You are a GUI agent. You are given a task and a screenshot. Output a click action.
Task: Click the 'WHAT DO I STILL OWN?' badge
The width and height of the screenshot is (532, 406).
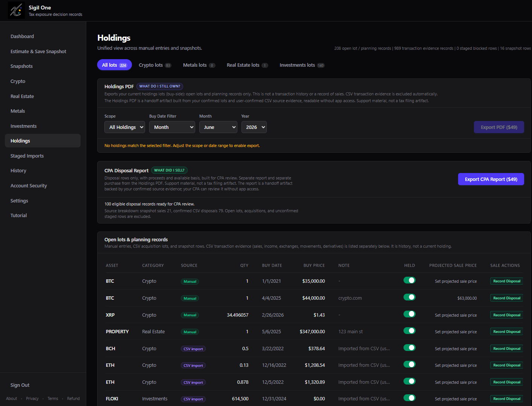pos(160,86)
